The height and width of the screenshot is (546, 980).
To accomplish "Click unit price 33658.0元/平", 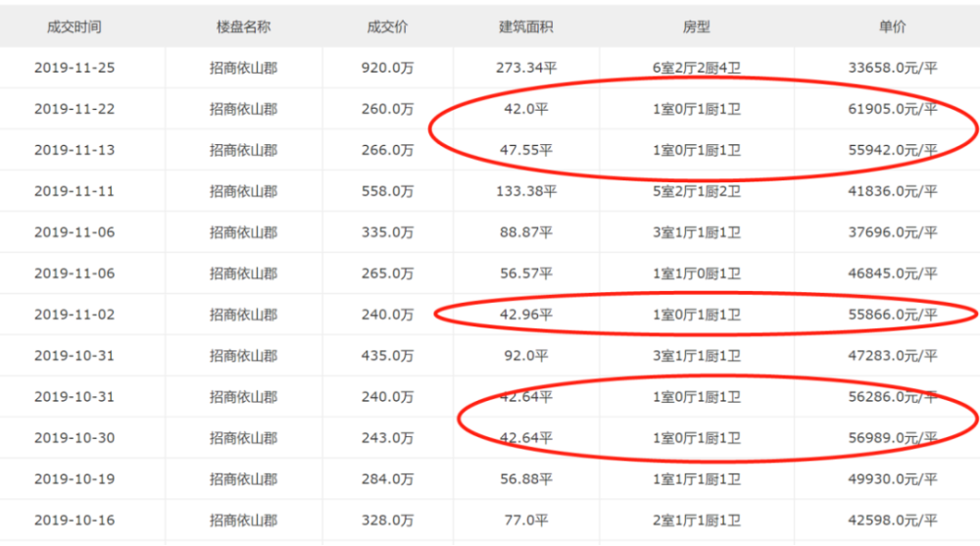I will pyautogui.click(x=893, y=68).
